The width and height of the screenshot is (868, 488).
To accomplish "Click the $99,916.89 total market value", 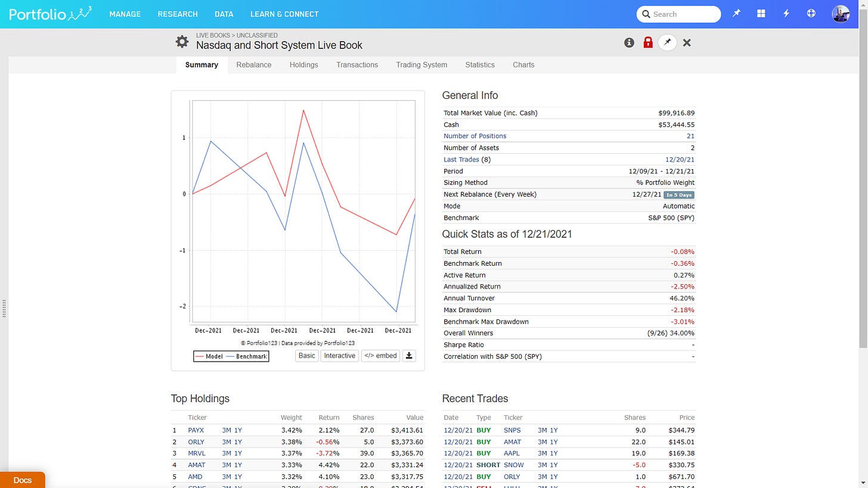I will tap(677, 113).
